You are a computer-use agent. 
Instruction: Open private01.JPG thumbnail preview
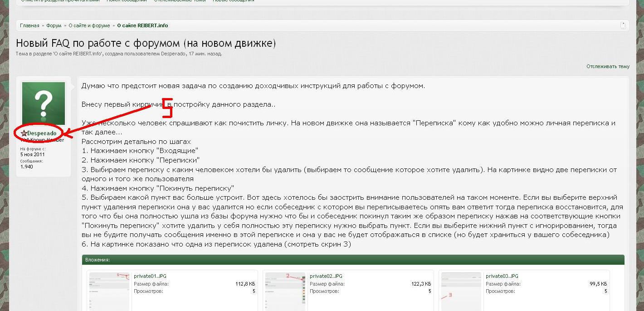point(109,291)
